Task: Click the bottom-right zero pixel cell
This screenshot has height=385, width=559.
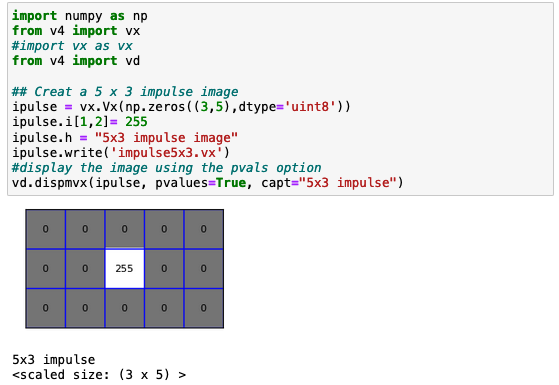Action: coord(204,308)
